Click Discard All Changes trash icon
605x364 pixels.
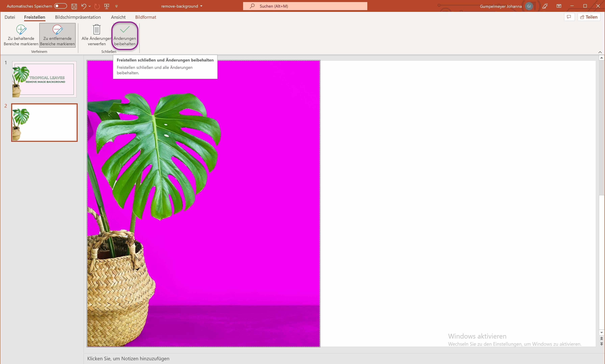point(97,30)
